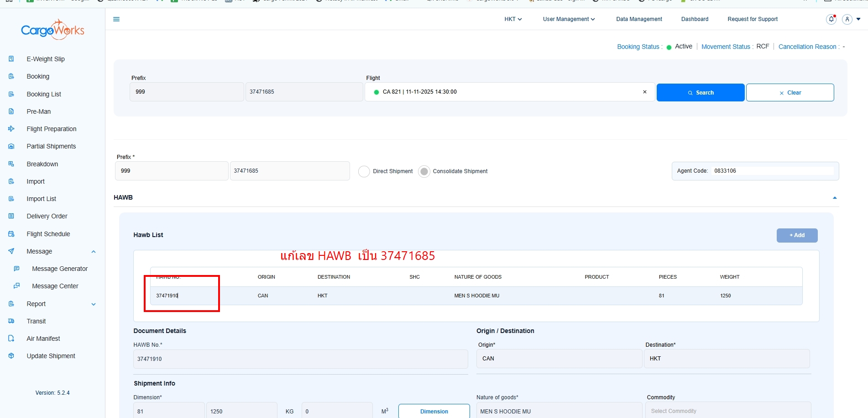Select the Consolidate Shipment radio button
This screenshot has width=868, height=418.
pos(424,171)
